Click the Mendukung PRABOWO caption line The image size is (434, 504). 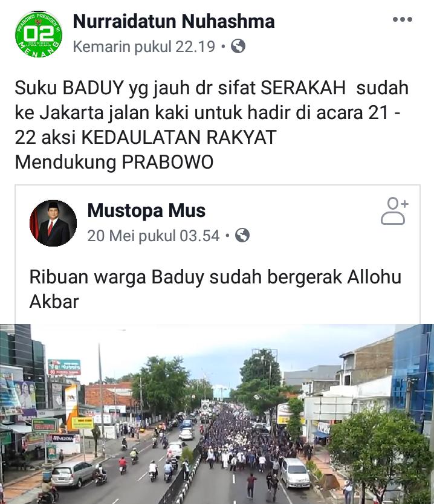click(x=114, y=162)
